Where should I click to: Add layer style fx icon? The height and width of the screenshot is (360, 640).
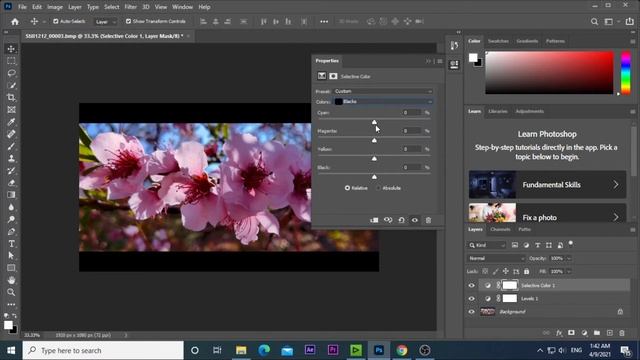(559, 333)
